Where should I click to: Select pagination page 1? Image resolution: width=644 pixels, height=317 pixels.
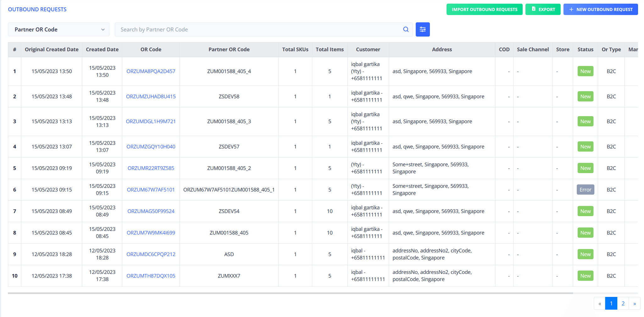pyautogui.click(x=611, y=303)
